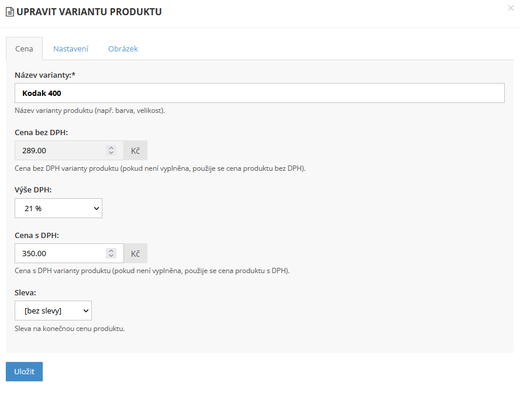Use the Cena s DPH spinner arrows
The width and height of the screenshot is (520, 400).
coord(111,253)
